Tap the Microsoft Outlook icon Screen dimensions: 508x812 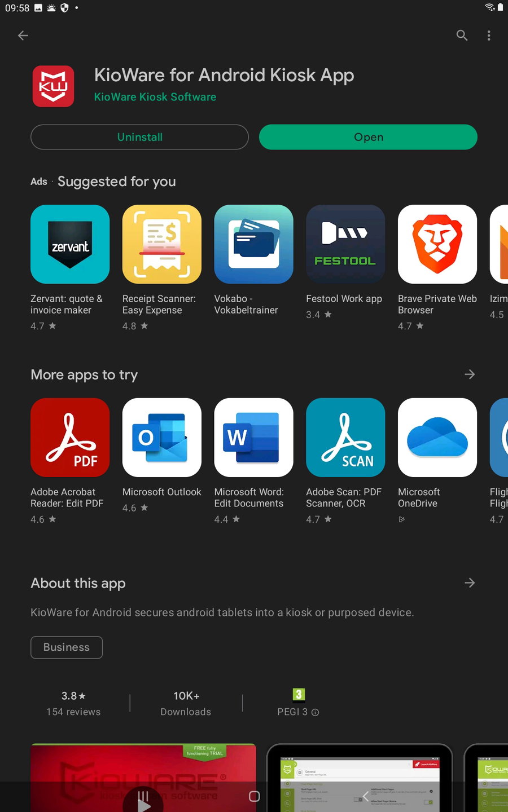[162, 438]
